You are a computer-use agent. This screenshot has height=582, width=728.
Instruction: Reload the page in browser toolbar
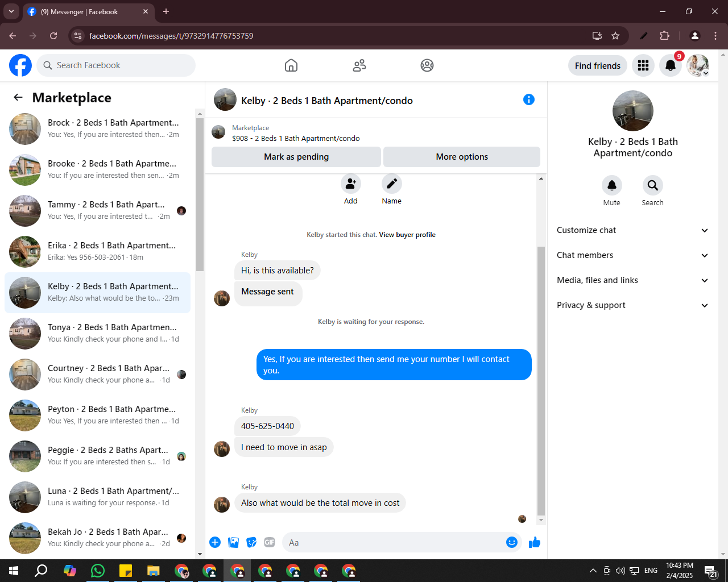53,36
